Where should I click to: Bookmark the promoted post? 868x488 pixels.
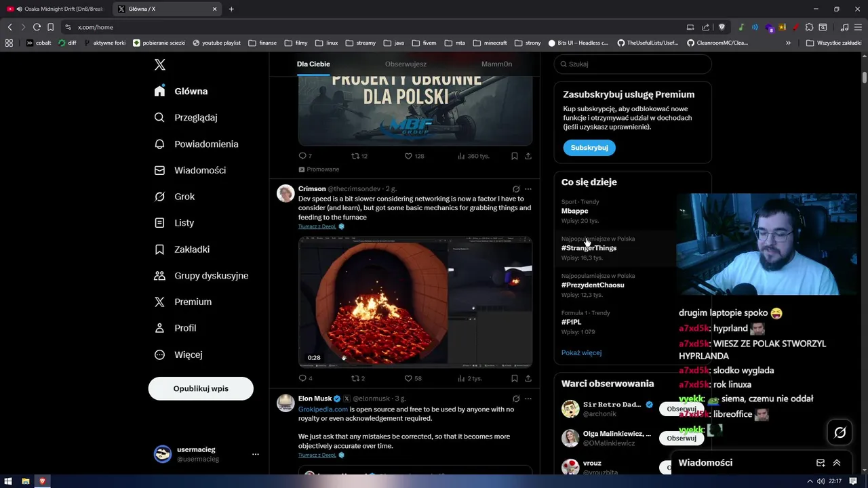coord(515,156)
